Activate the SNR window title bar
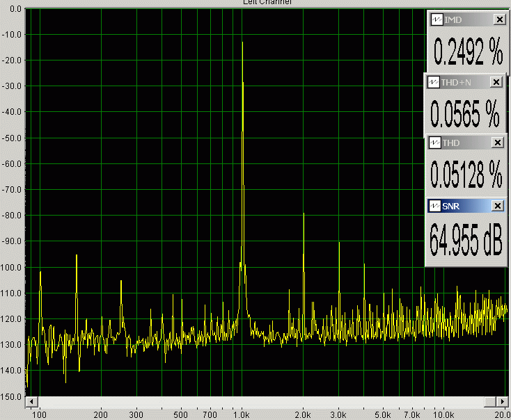 466,206
